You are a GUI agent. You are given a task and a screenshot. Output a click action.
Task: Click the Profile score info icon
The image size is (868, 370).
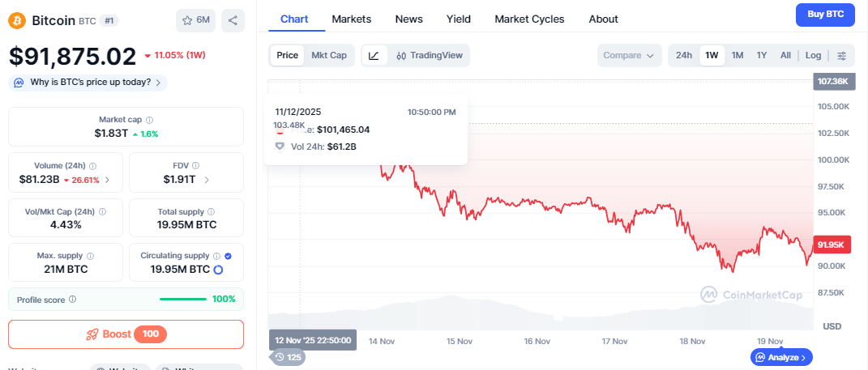pos(73,300)
